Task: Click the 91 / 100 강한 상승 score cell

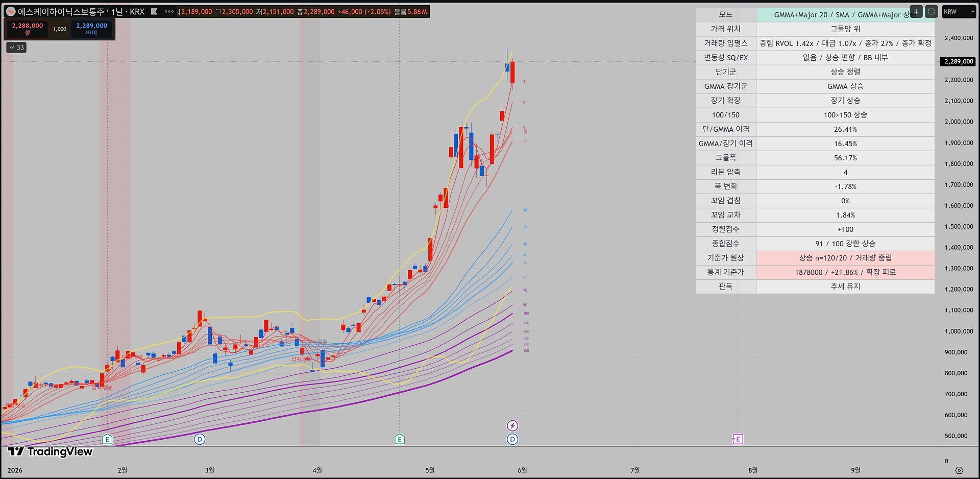Action: coord(845,244)
